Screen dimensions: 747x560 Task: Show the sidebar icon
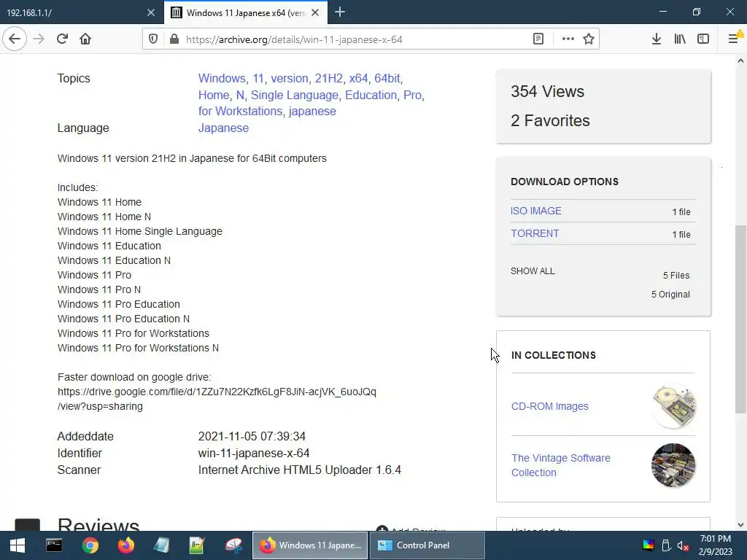tap(703, 39)
